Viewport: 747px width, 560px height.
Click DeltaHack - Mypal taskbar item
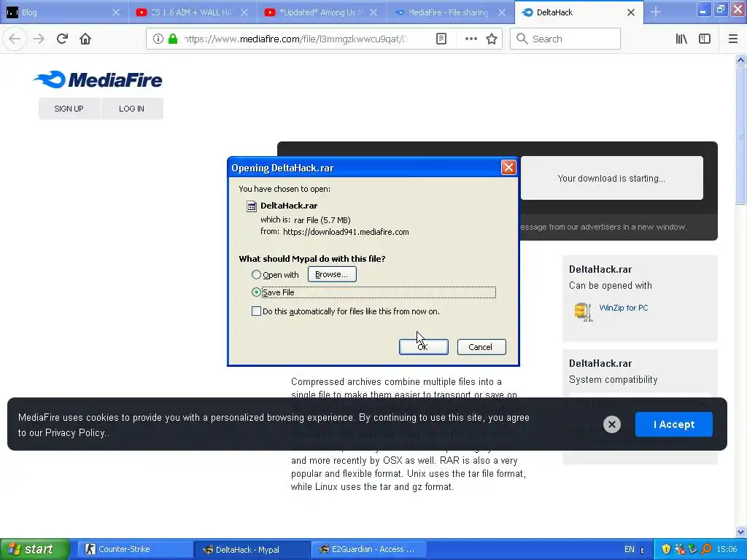click(252, 549)
